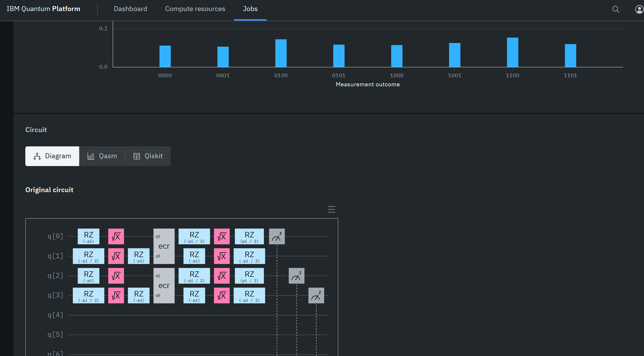The width and height of the screenshot is (644, 356).
Task: Select the last RZ(-pi / 2) gate on q[1]
Action: 249,256
